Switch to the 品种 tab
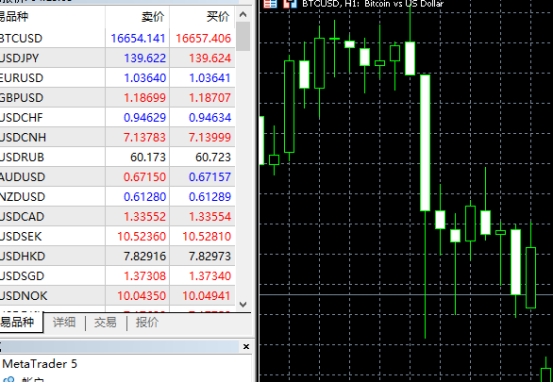 [21, 322]
